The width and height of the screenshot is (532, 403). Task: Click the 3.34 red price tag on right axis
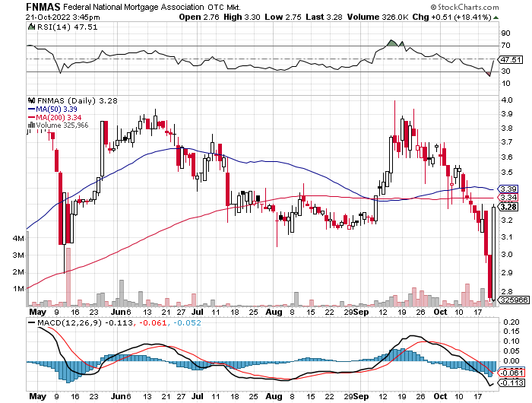pyautogui.click(x=509, y=197)
